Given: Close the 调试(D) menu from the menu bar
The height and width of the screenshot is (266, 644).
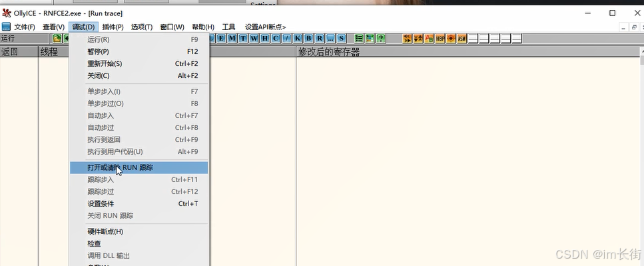Looking at the screenshot, I should (83, 27).
